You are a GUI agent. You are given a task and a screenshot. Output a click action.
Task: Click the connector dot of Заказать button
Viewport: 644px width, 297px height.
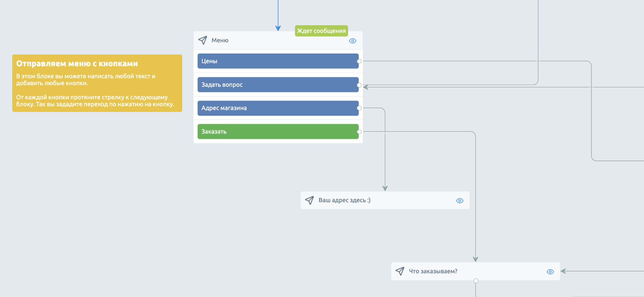pos(359,132)
